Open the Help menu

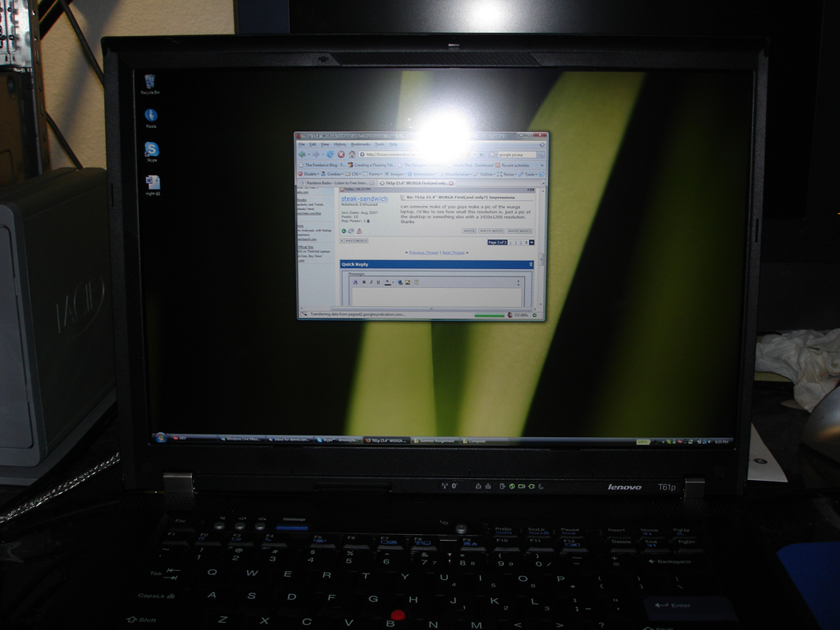393,144
